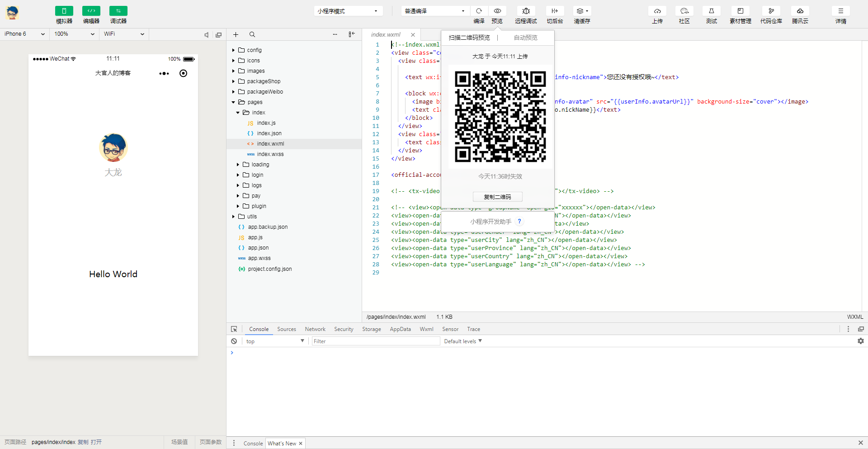Select index.wxss file
The width and height of the screenshot is (868, 449).
[x=270, y=154]
